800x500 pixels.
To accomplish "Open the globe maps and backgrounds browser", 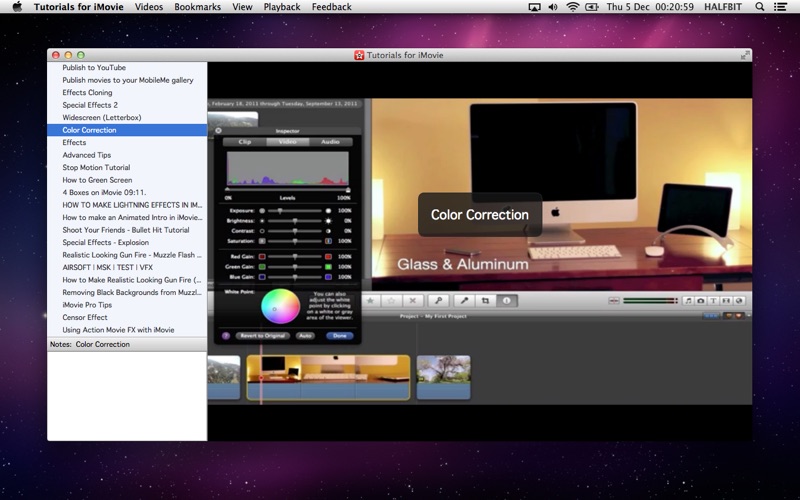I will (738, 301).
